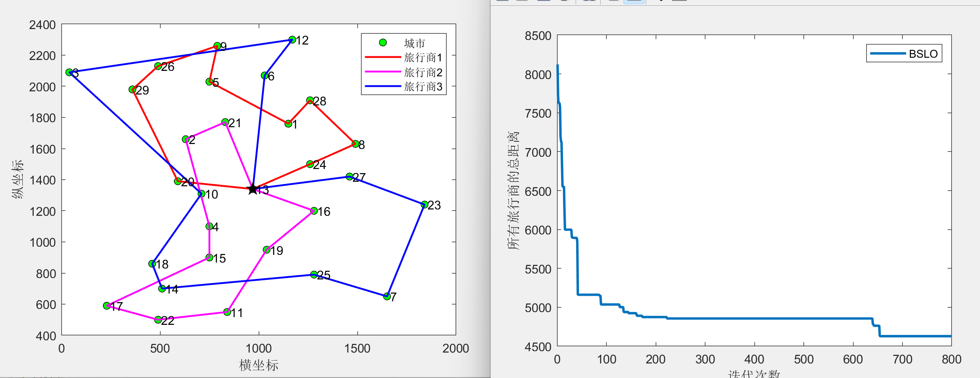
Task: Click the green 城市 marker in legend
Action: click(383, 42)
